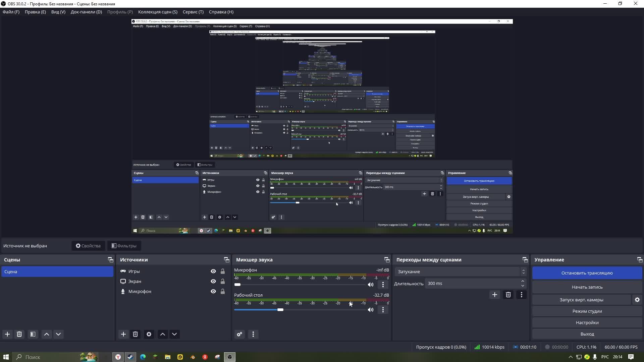Open virtual camera settings gear icon

[637, 300]
